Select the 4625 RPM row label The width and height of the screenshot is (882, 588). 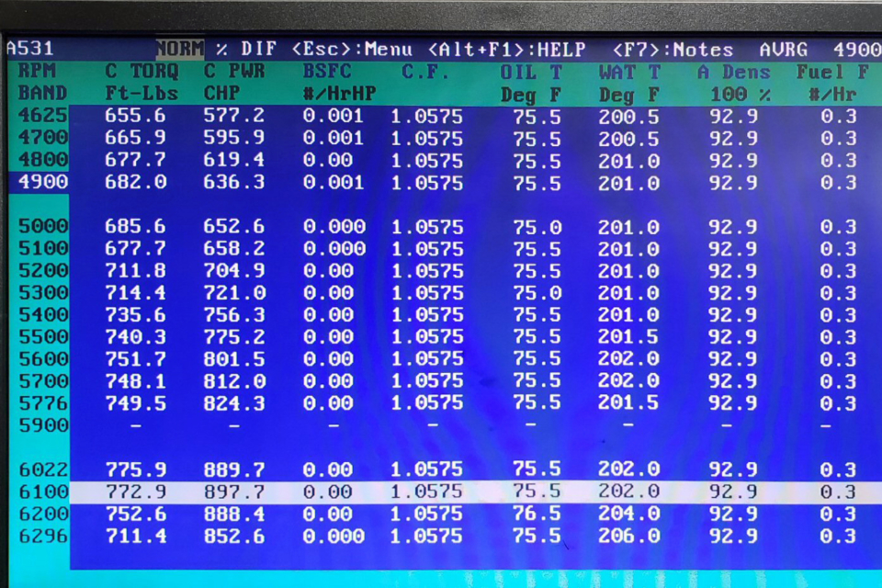click(x=43, y=116)
